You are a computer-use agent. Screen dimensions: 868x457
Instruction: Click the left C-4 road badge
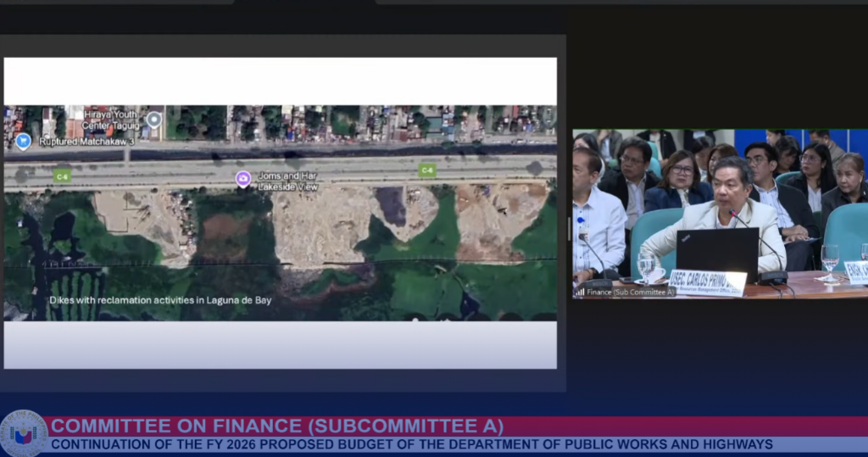coord(61,176)
